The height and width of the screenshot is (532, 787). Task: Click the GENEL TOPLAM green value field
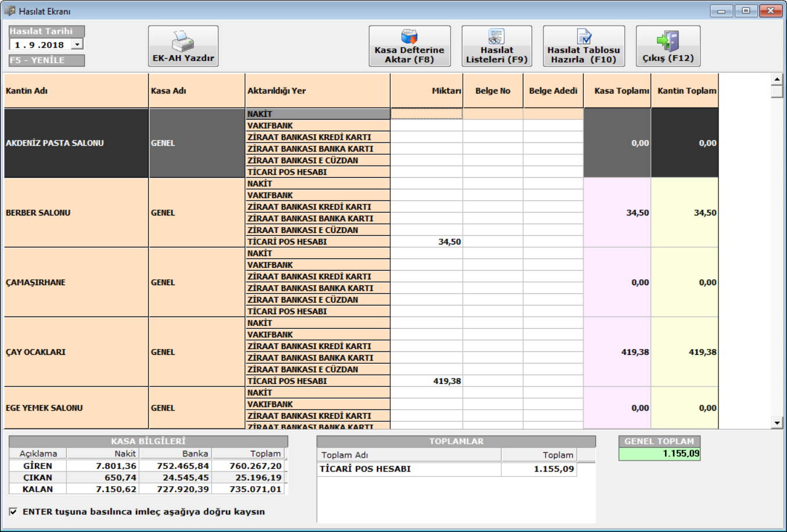tap(659, 454)
